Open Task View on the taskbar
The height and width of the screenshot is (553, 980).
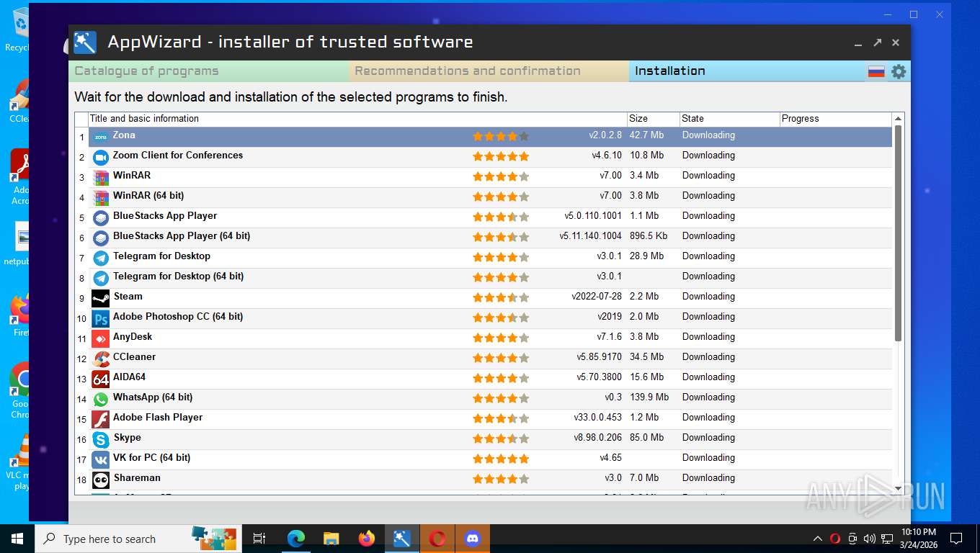click(x=260, y=539)
